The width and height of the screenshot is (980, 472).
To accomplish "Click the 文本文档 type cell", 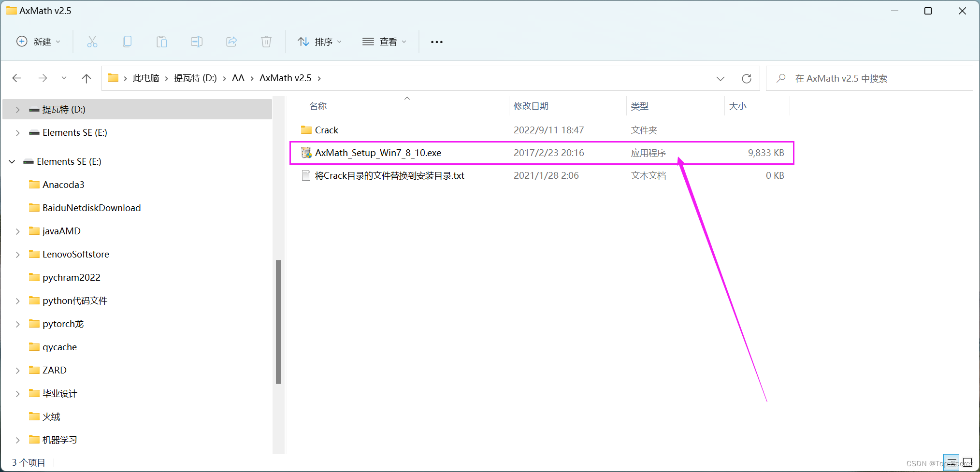I will click(648, 175).
